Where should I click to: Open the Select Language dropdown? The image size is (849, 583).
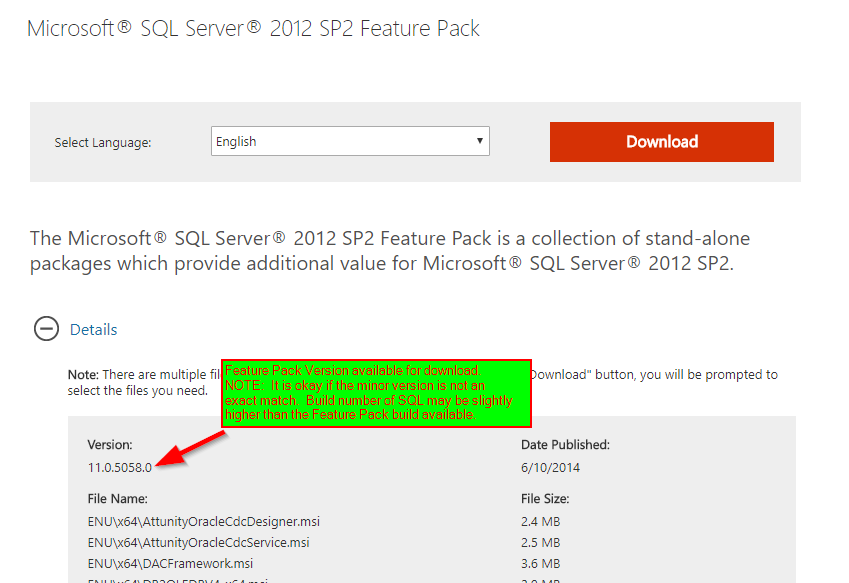click(349, 141)
